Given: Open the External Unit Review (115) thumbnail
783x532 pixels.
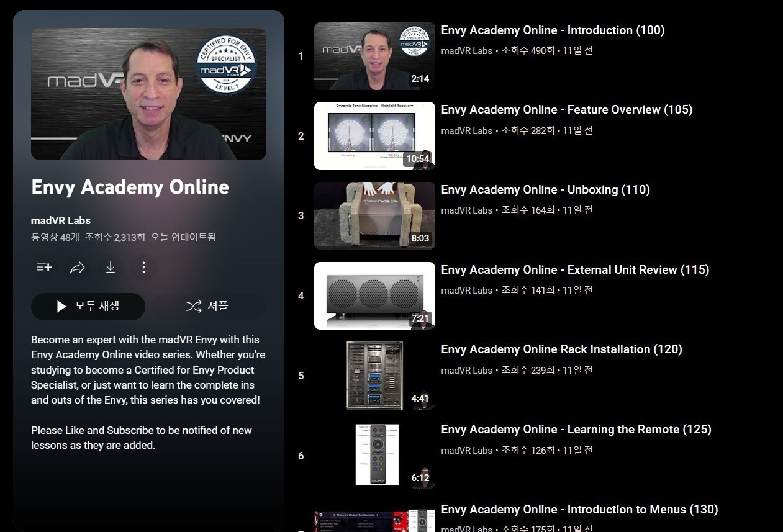Looking at the screenshot, I should pos(374,295).
